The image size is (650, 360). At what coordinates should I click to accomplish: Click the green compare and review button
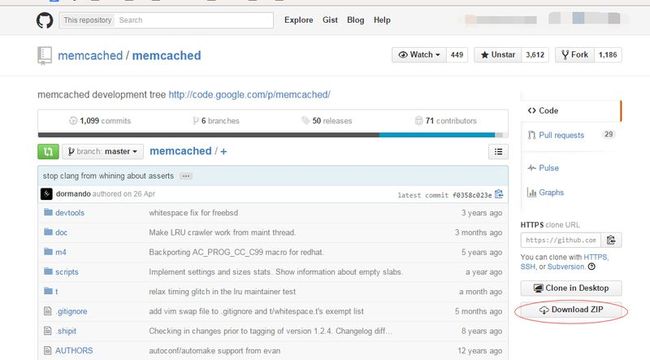point(48,151)
